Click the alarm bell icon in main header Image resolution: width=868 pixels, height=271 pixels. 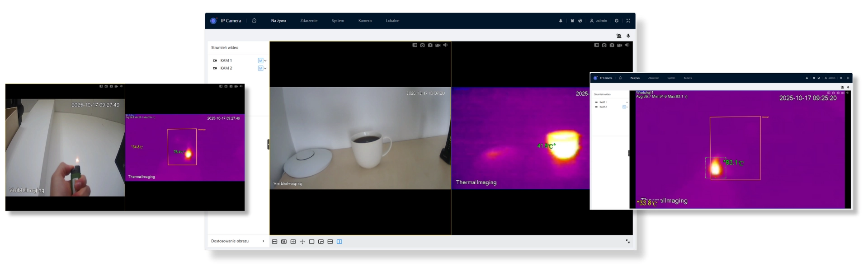(561, 21)
